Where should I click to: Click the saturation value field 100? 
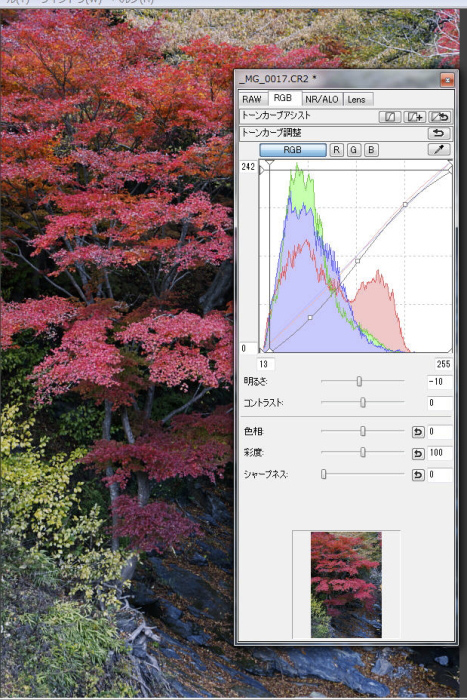click(440, 453)
